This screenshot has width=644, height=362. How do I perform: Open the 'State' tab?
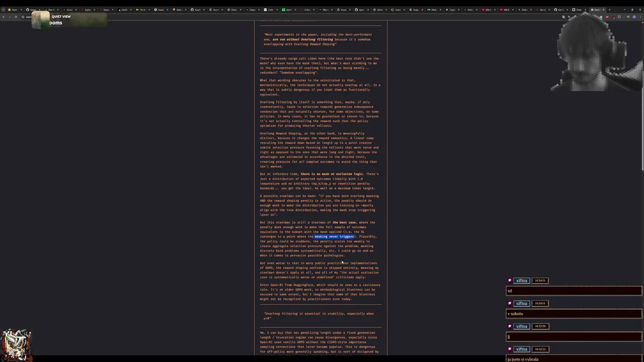tap(179, 10)
